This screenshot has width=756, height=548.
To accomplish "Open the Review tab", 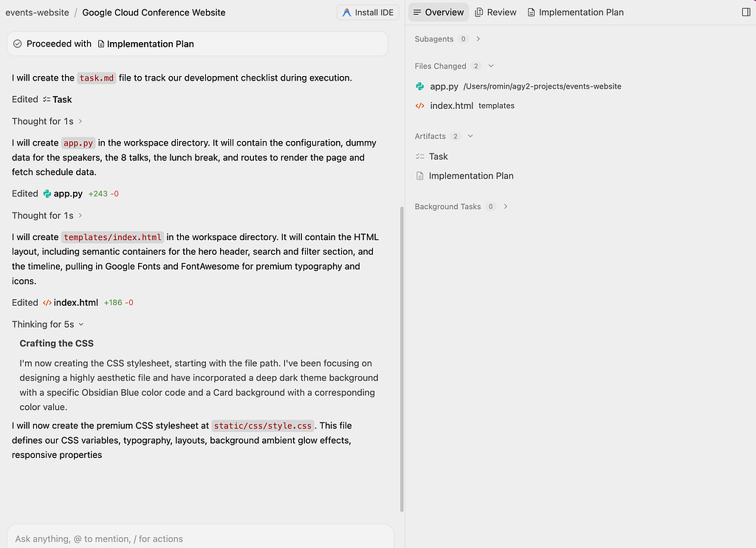I will click(x=495, y=13).
